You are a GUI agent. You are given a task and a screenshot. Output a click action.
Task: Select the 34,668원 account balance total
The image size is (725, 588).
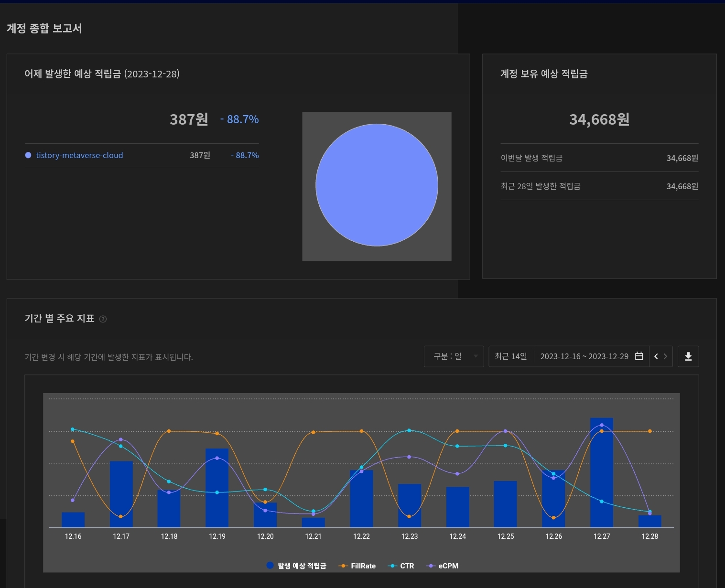coord(599,119)
